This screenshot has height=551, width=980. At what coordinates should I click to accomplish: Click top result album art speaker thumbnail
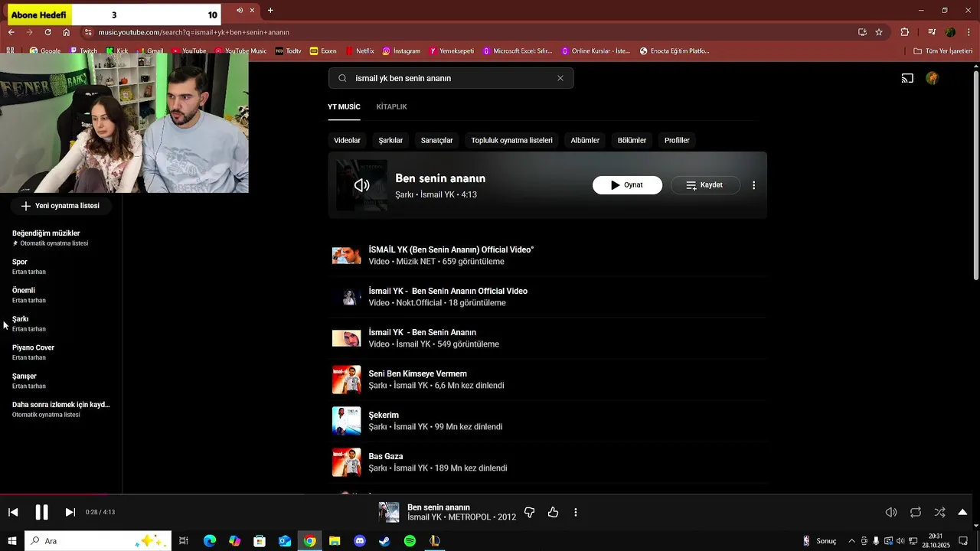(361, 185)
